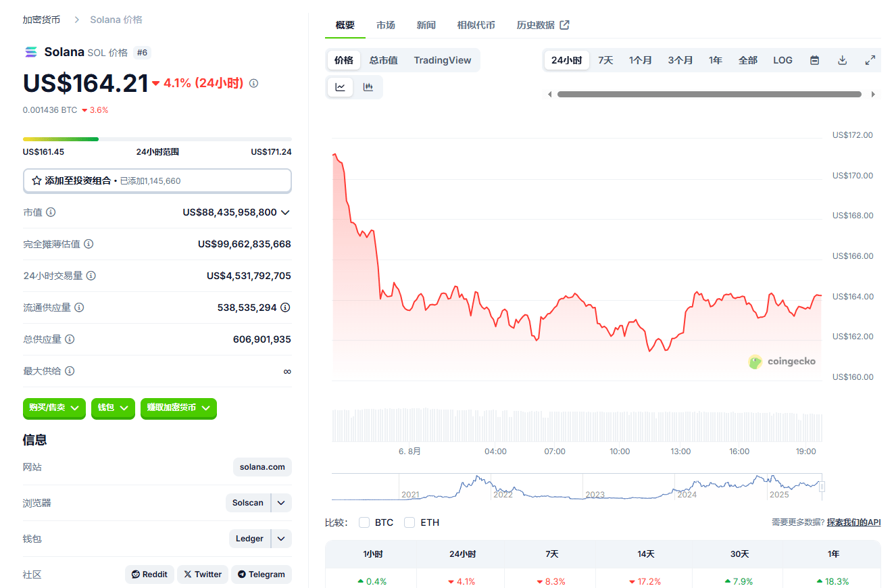Viewport: 894px width, 588px height.
Task: Open the calendar date range icon
Action: point(815,60)
